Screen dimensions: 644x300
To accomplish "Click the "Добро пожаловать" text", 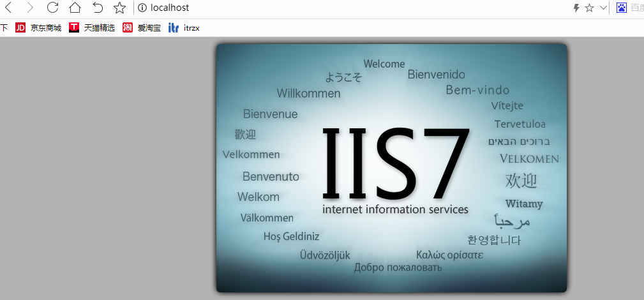I will click(x=398, y=268).
